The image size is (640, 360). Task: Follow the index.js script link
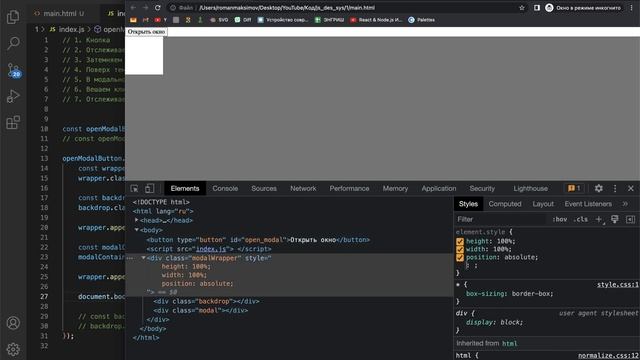point(211,249)
